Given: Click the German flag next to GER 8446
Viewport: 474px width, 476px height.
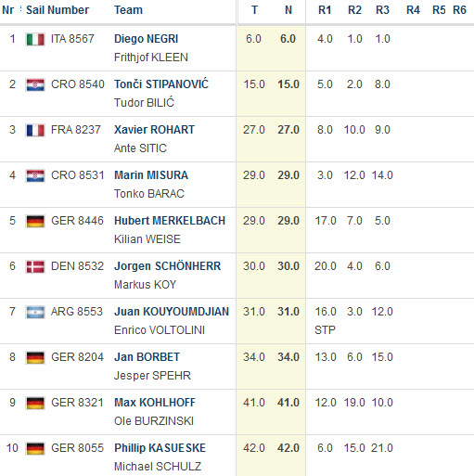Looking at the screenshot, I should coord(35,222).
